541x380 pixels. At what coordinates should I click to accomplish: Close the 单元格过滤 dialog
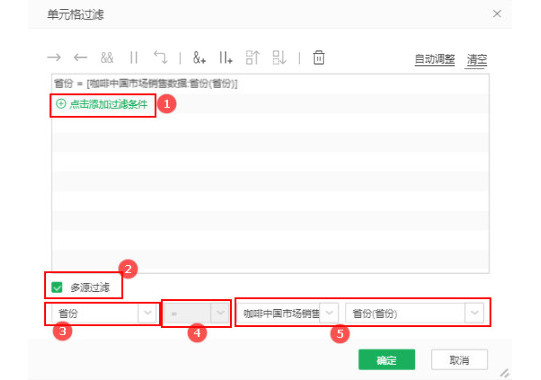pyautogui.click(x=497, y=14)
